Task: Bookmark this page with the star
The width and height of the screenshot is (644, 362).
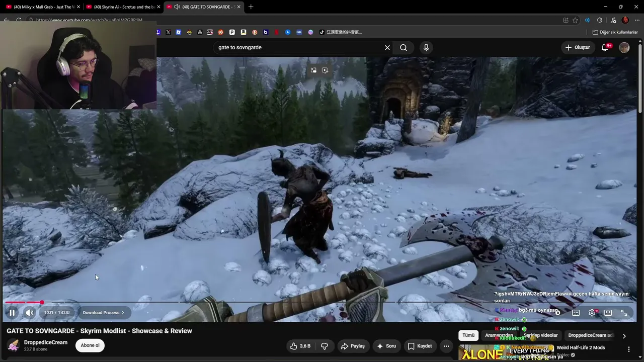Action: click(x=576, y=20)
